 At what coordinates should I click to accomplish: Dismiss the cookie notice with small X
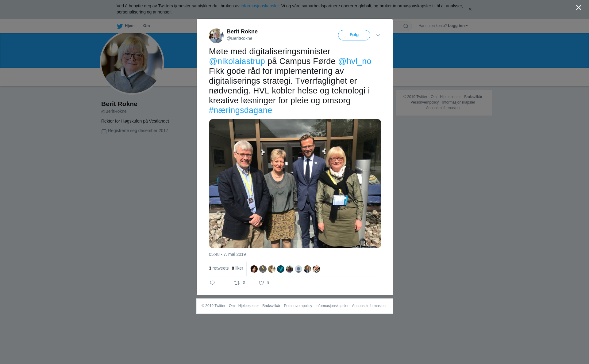click(x=470, y=9)
